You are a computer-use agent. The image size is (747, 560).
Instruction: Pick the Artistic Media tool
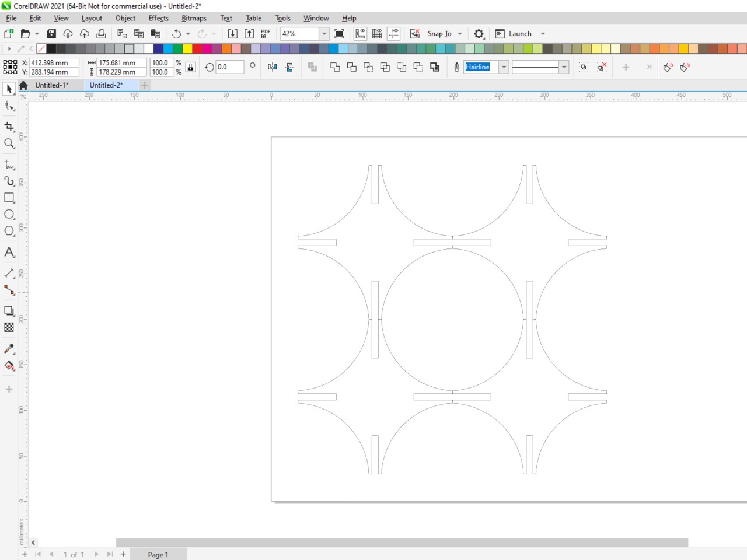coord(9,181)
